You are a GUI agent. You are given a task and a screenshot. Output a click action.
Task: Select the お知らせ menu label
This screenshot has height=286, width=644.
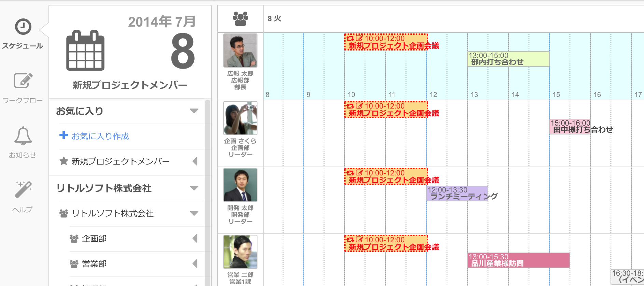[23, 155]
